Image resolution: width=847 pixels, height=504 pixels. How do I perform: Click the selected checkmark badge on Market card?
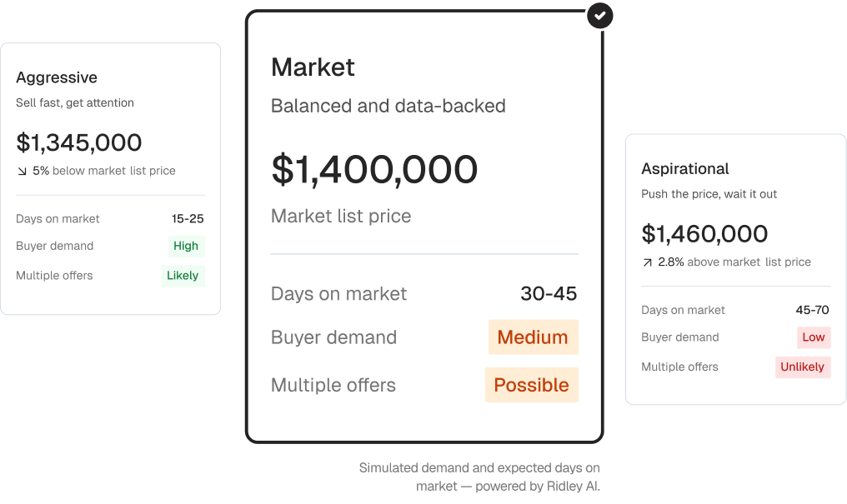[x=600, y=15]
